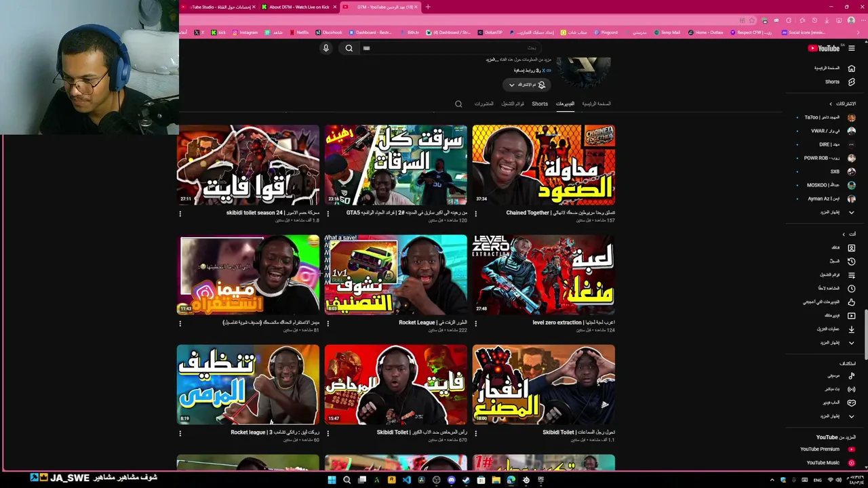868x488 pixels.
Task: Open the YouTube hamburger guide menu
Action: pyautogui.click(x=852, y=48)
